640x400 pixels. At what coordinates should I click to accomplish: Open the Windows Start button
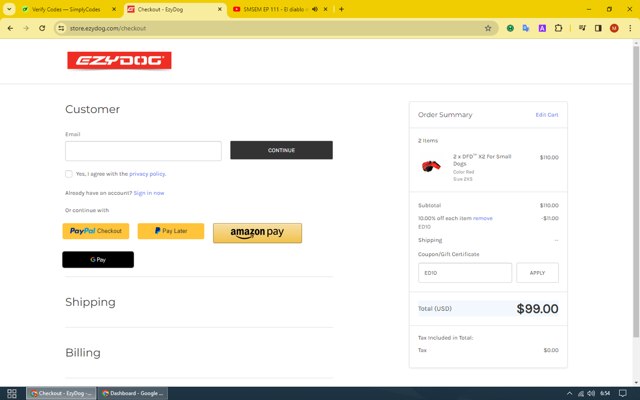click(x=11, y=393)
